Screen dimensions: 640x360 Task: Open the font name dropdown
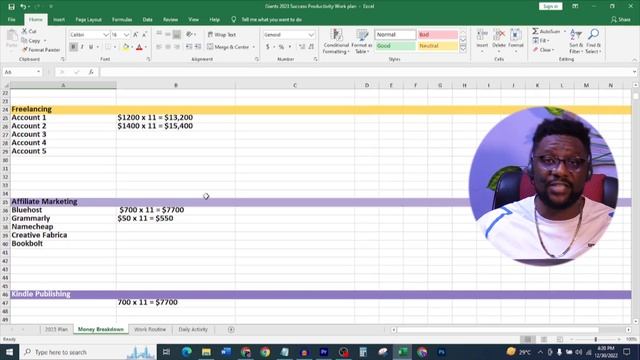(x=106, y=35)
